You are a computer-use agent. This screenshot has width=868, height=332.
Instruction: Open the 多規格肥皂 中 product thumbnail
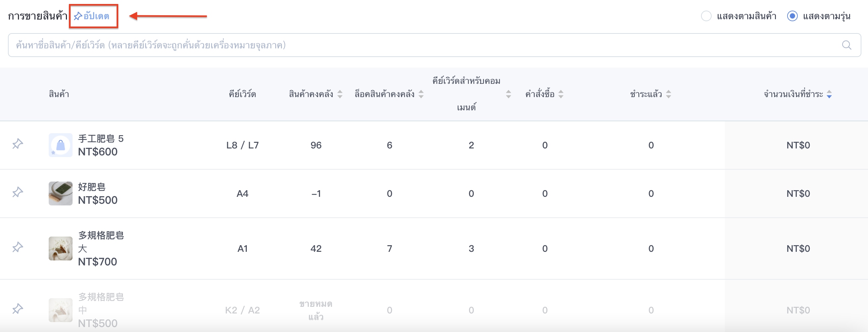(x=61, y=310)
